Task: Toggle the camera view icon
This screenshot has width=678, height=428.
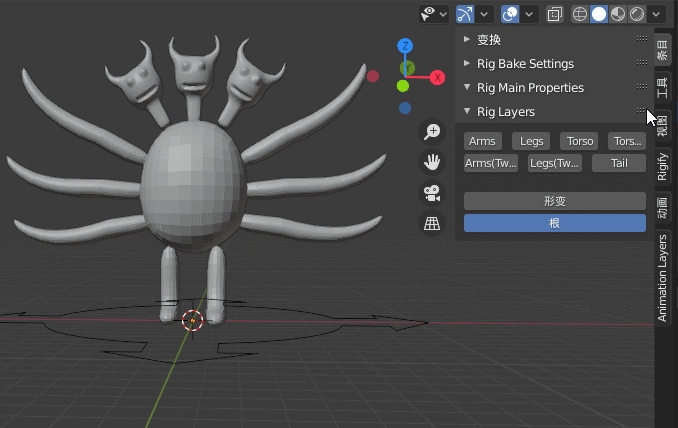Action: coord(432,193)
